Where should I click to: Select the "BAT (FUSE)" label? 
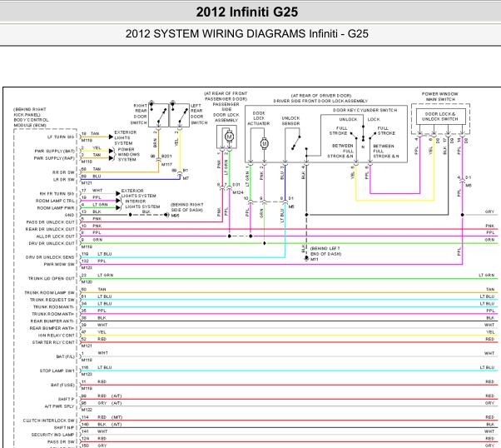tap(62, 385)
